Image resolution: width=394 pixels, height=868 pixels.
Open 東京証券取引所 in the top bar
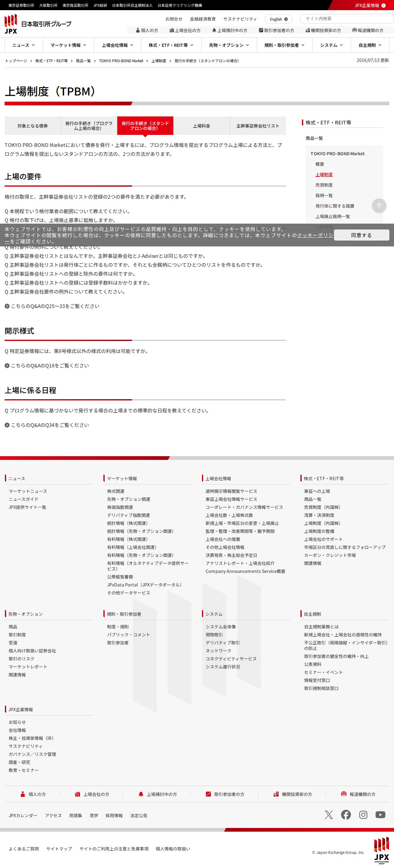tap(21, 6)
